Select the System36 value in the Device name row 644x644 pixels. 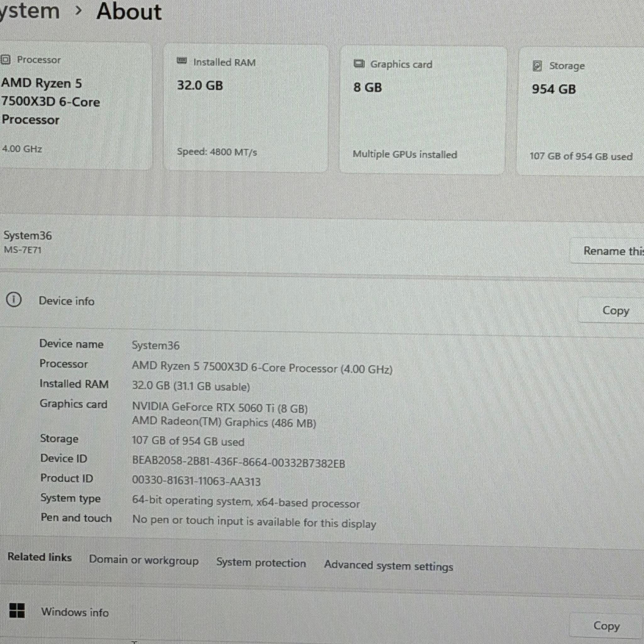156,345
